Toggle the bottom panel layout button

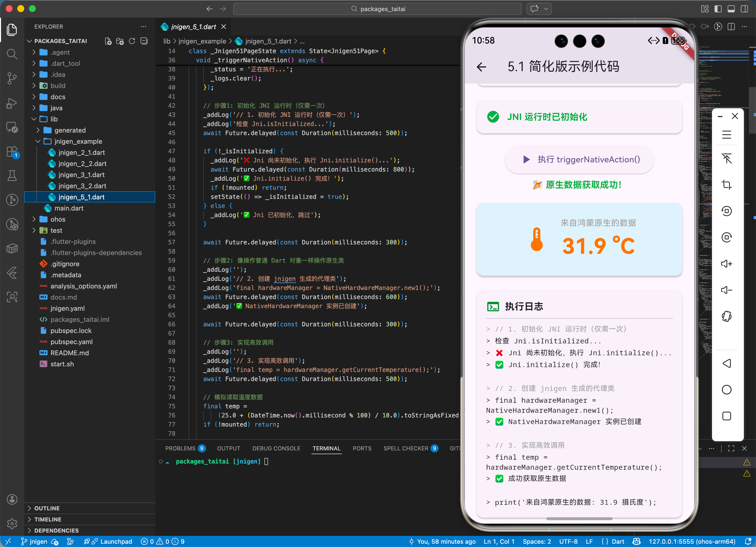(x=731, y=9)
